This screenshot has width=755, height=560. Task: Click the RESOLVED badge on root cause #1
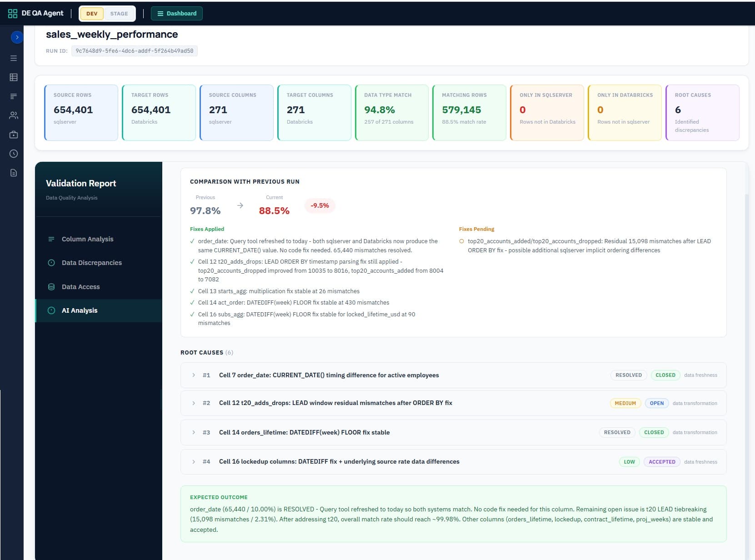pyautogui.click(x=629, y=375)
